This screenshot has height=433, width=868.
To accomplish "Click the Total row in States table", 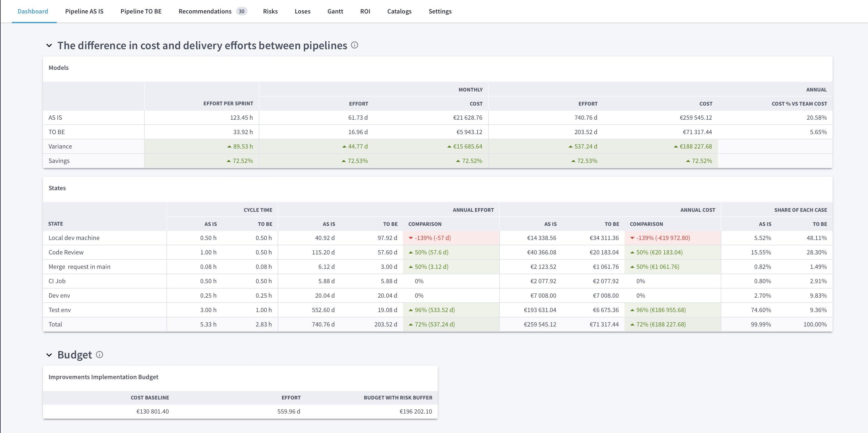I will 55,324.
